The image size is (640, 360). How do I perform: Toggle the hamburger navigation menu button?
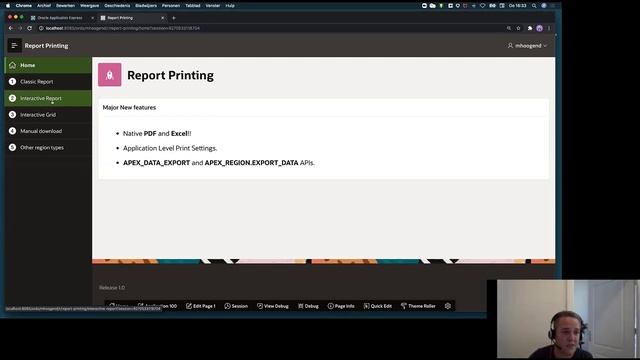coord(14,46)
